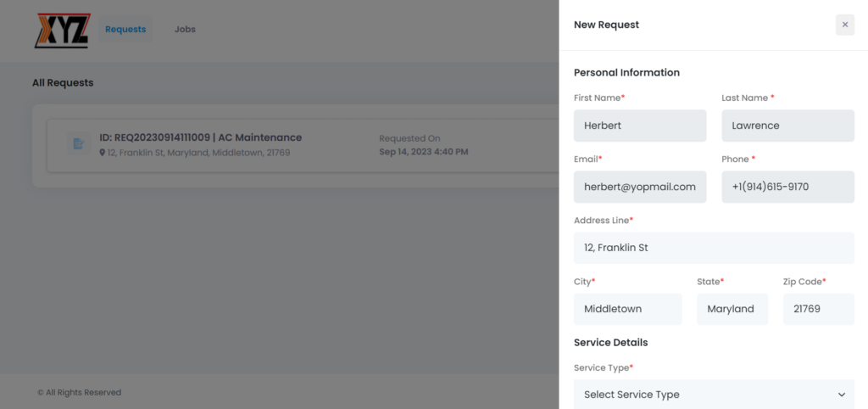Open the AC Maintenance request card
Image resolution: width=868 pixels, height=409 pixels.
pos(303,145)
